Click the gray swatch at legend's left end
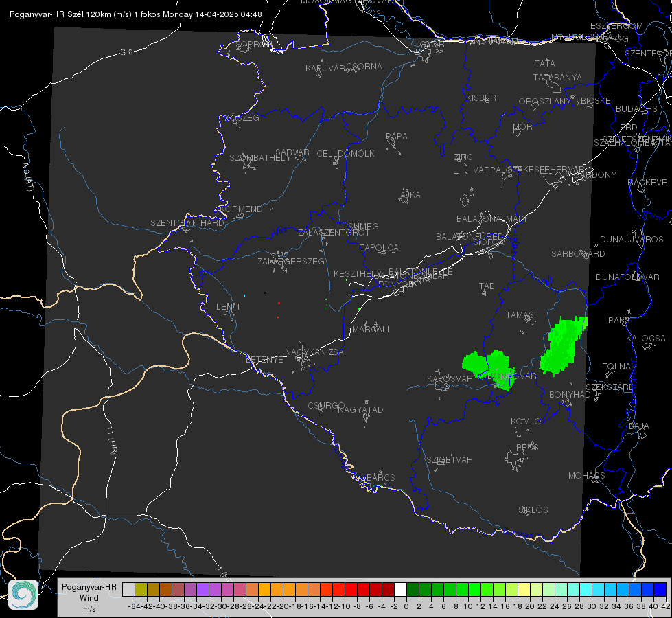 tap(128, 589)
